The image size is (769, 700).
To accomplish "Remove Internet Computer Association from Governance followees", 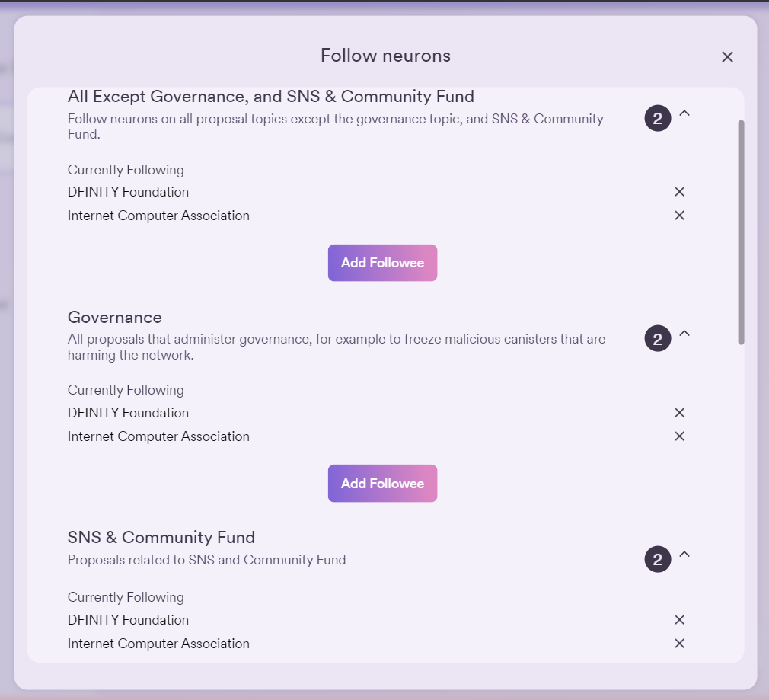I will [680, 436].
